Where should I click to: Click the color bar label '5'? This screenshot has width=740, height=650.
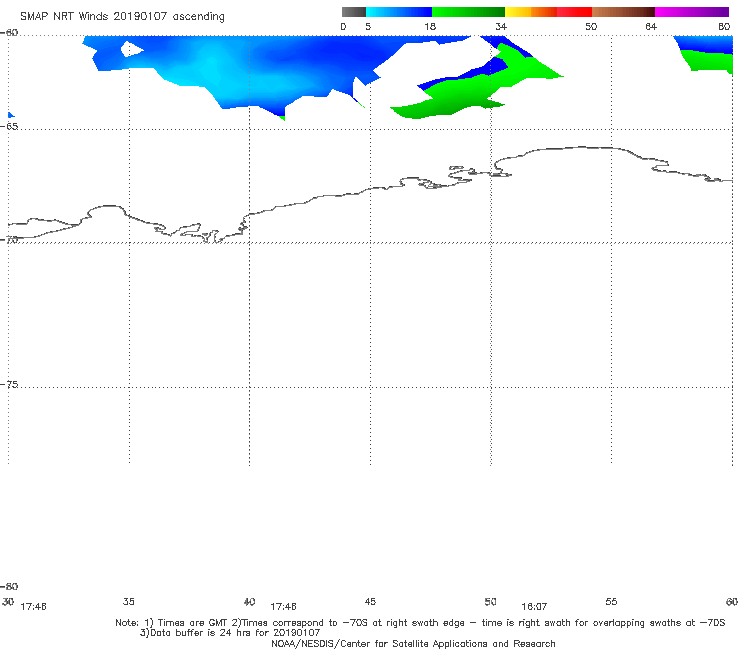pyautogui.click(x=368, y=27)
